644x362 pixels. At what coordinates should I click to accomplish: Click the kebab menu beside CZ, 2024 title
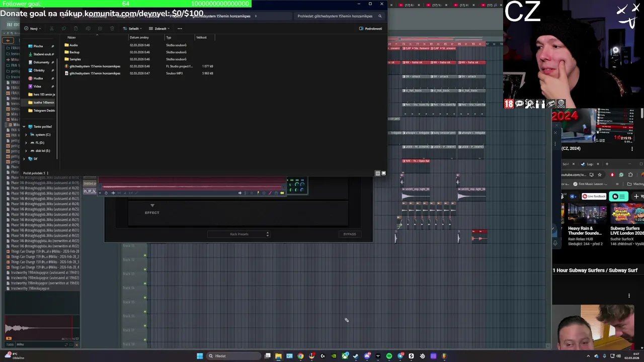[632, 149]
